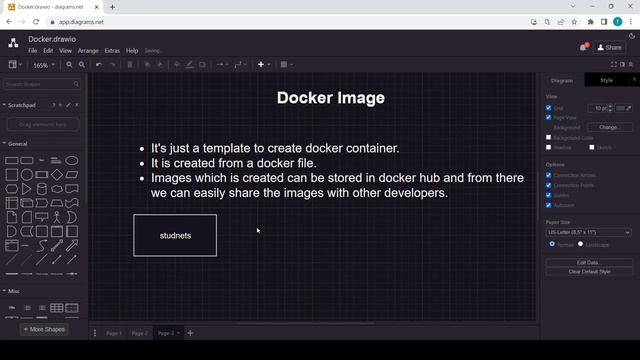Select the table shape in Misc
This screenshot has width=640, height=360.
pos(57,308)
